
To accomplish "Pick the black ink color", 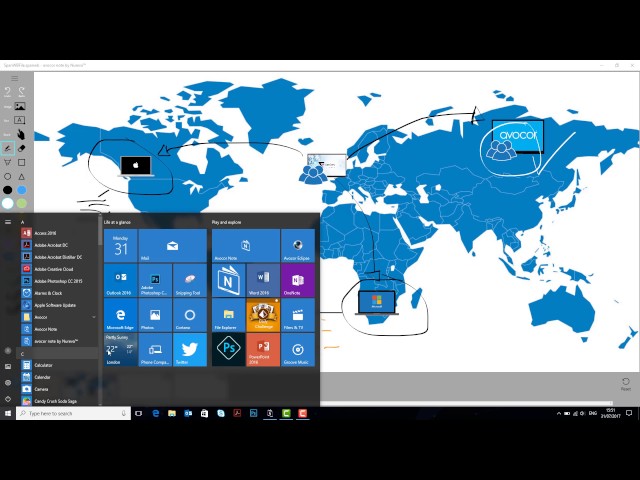I will tap(7, 190).
